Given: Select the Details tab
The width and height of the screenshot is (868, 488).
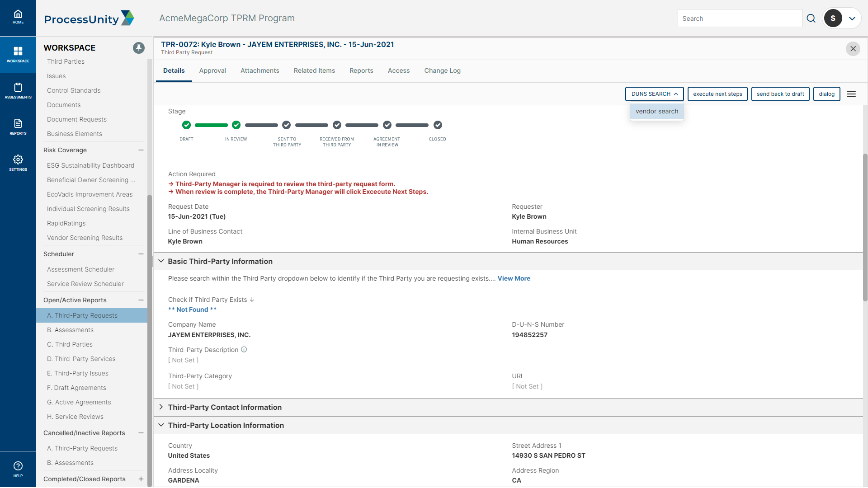Looking at the screenshot, I should pyautogui.click(x=174, y=70).
